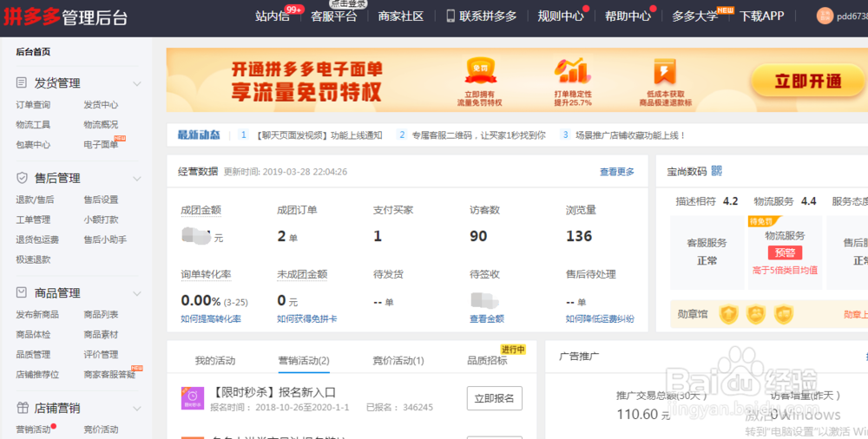Open 帮助中心 in top navigation
868x439 pixels.
pos(628,16)
